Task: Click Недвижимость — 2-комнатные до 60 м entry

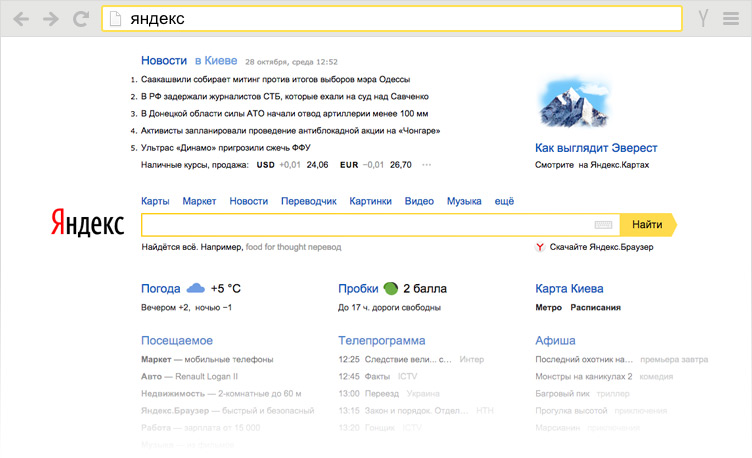Action: pyautogui.click(x=221, y=394)
